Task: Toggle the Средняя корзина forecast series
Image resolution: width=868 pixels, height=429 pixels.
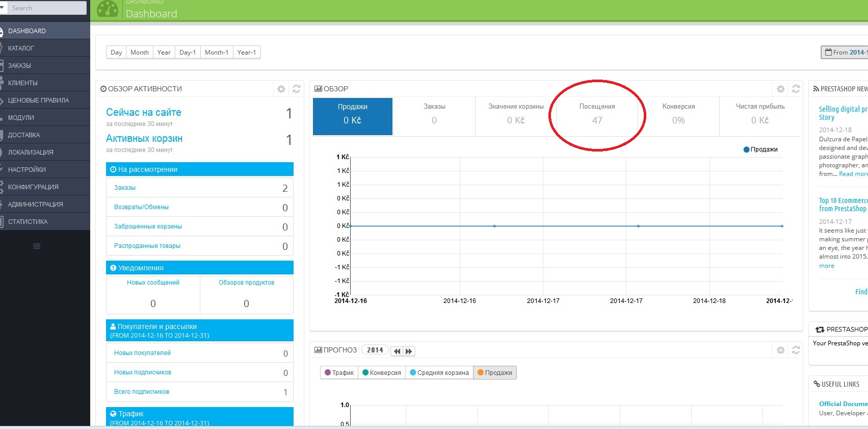Action: [439, 373]
